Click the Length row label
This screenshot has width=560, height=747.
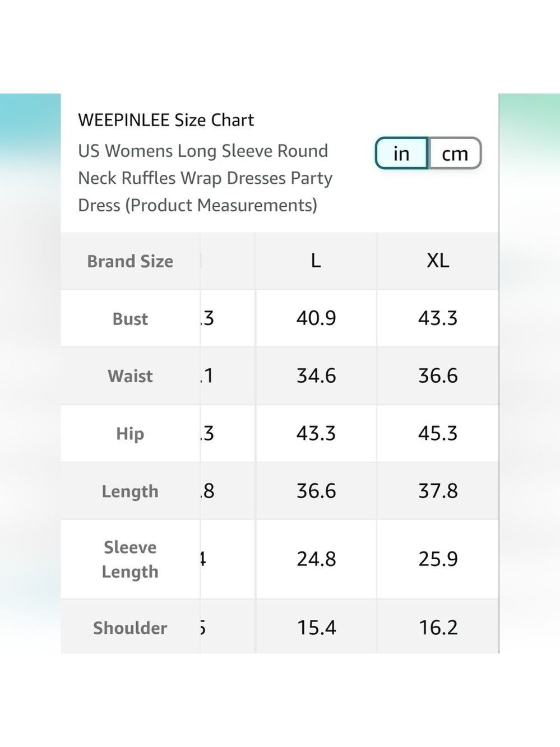pos(130,491)
